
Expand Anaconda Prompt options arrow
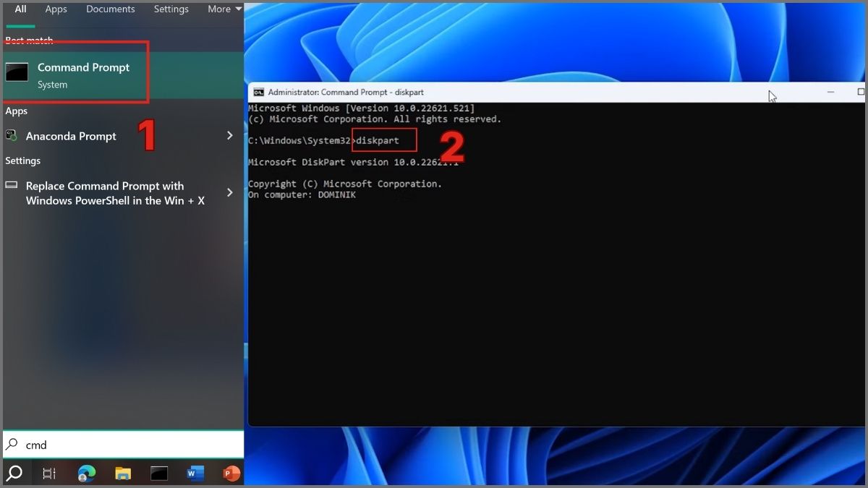(x=229, y=135)
